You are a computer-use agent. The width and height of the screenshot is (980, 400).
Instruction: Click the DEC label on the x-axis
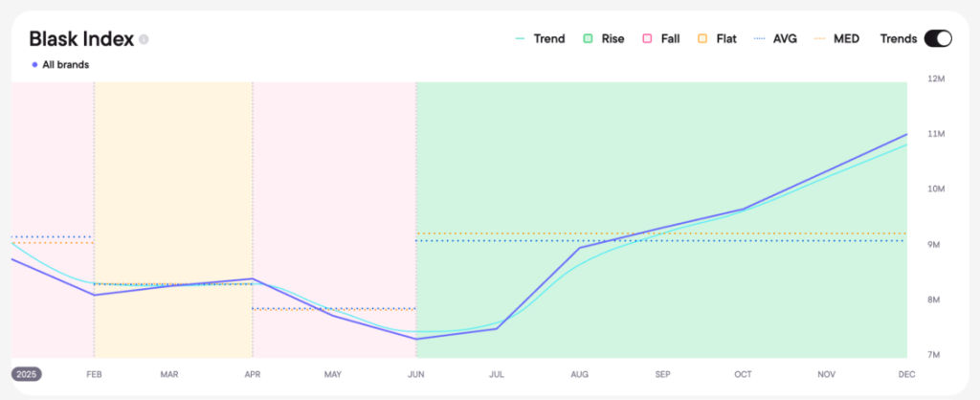[x=906, y=374]
